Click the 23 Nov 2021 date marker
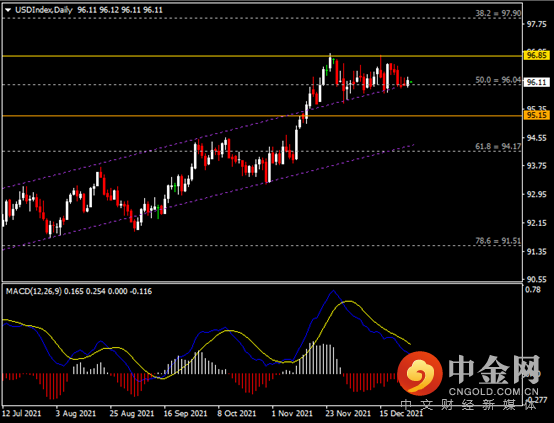554x423 pixels. click(348, 413)
